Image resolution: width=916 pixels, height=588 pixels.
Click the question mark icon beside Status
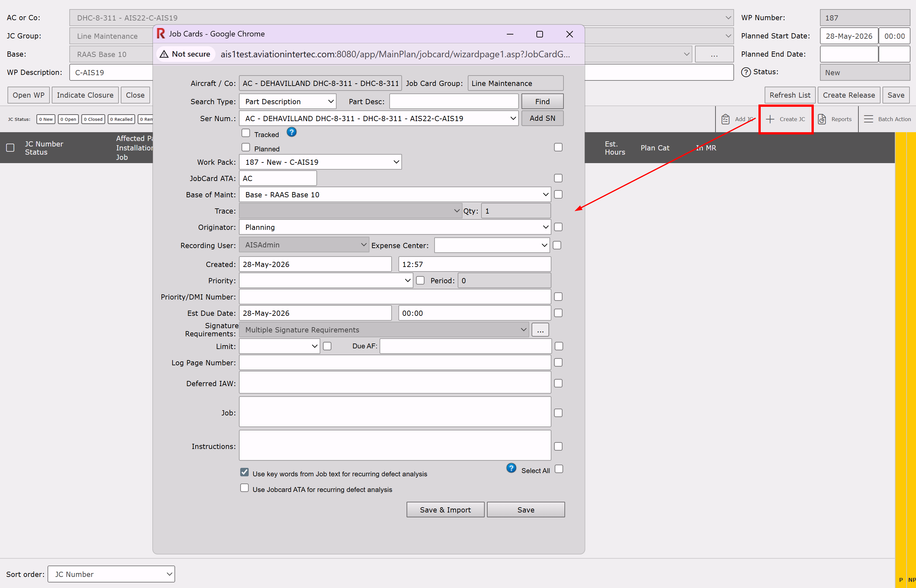[746, 72]
